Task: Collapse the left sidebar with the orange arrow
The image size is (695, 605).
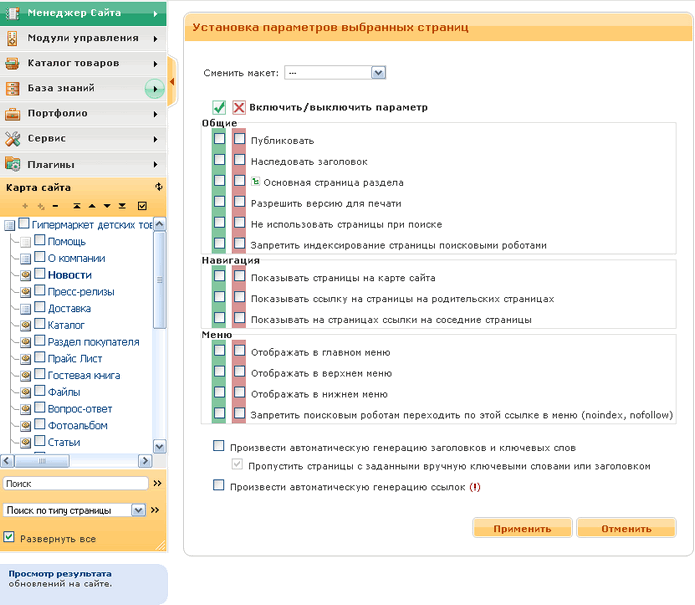Action: click(x=171, y=81)
